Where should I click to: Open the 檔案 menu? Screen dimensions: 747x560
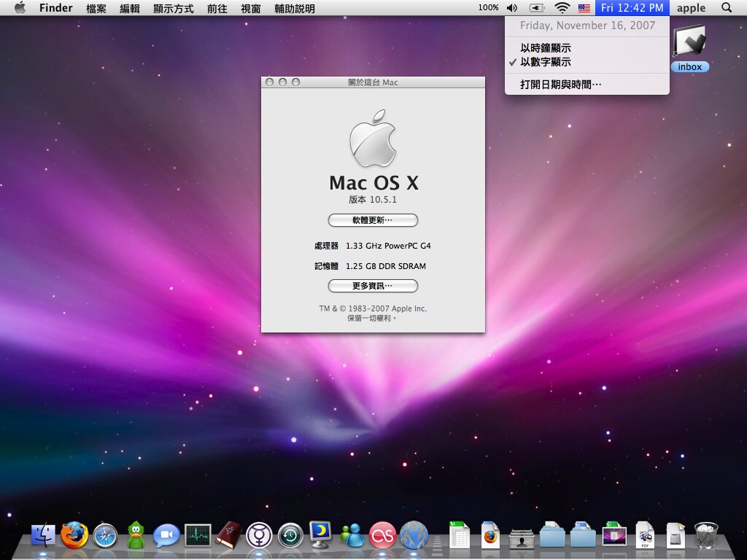click(96, 8)
